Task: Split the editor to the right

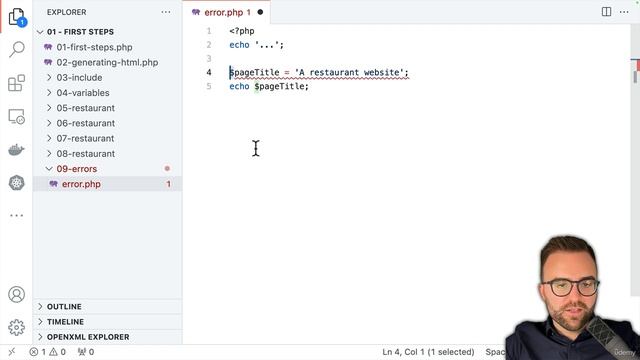Action: pos(606,12)
